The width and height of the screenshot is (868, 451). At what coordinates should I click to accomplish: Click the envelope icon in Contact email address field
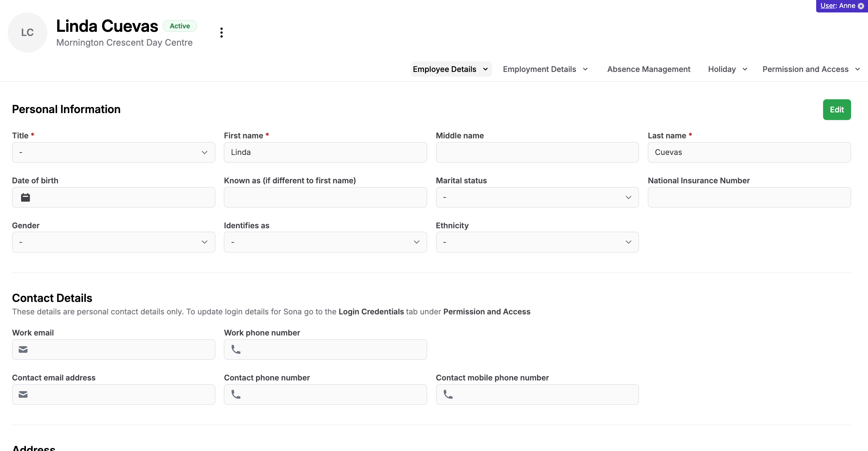[x=23, y=394]
